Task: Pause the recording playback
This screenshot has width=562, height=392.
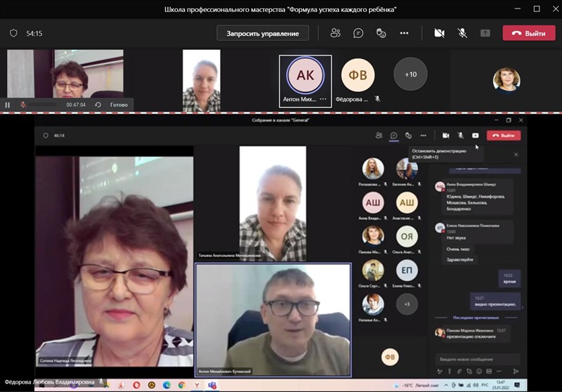Action: pos(8,105)
